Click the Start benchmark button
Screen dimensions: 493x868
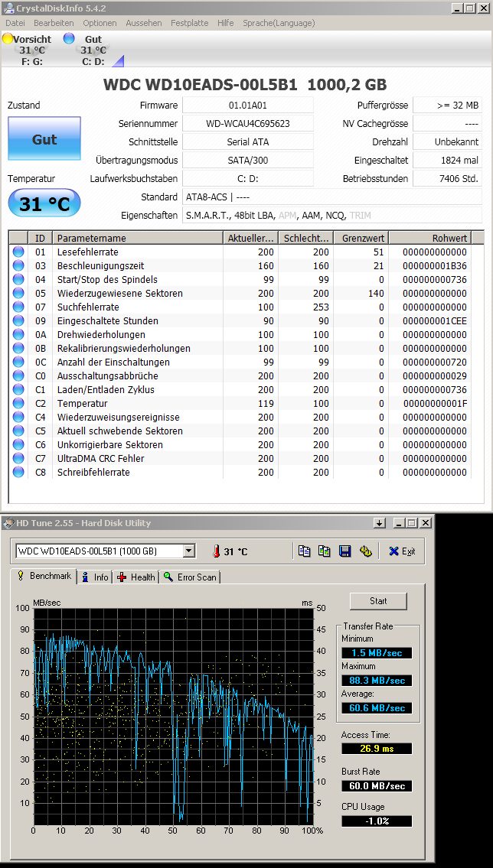coord(378,600)
